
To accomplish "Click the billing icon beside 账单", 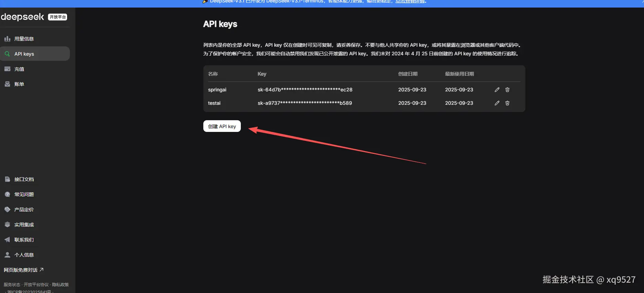I will (7, 84).
